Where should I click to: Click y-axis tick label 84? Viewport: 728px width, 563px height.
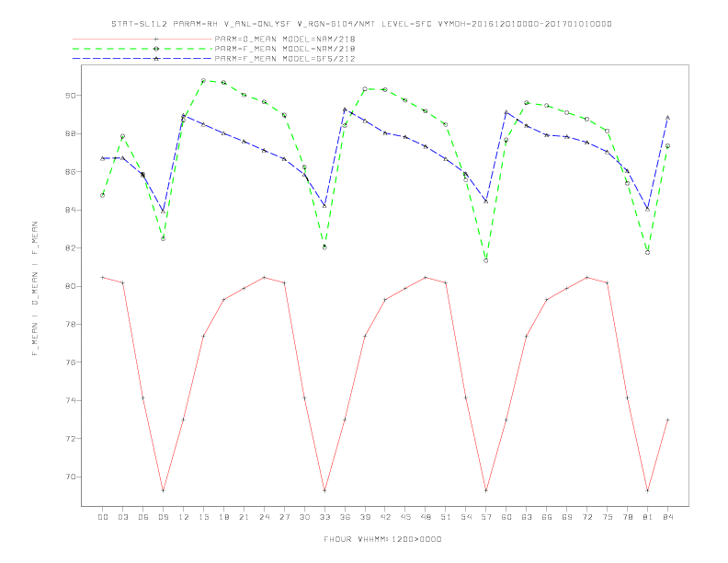pos(71,210)
